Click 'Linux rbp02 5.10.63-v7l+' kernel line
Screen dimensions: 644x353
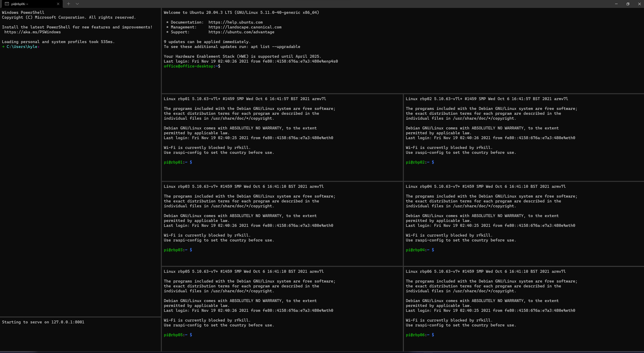(487, 99)
